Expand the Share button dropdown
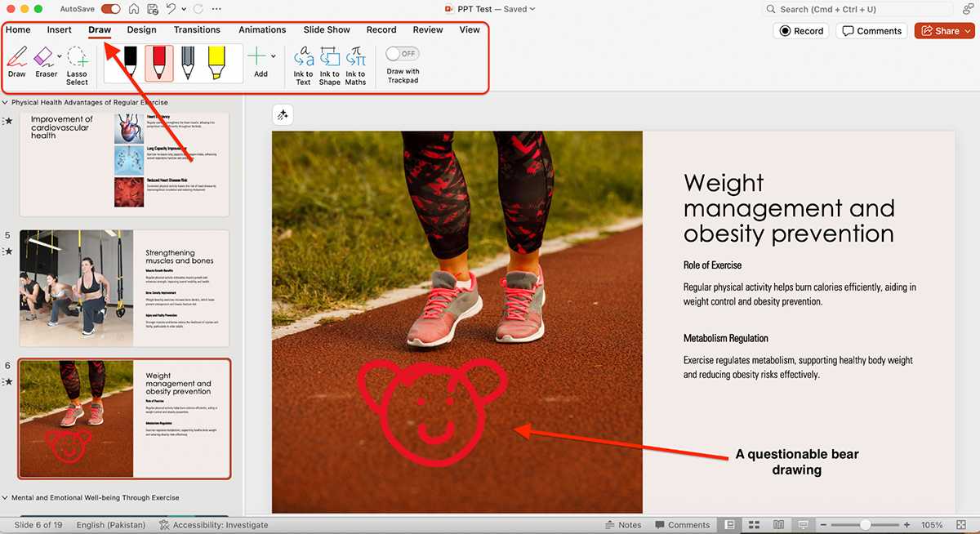 point(969,31)
